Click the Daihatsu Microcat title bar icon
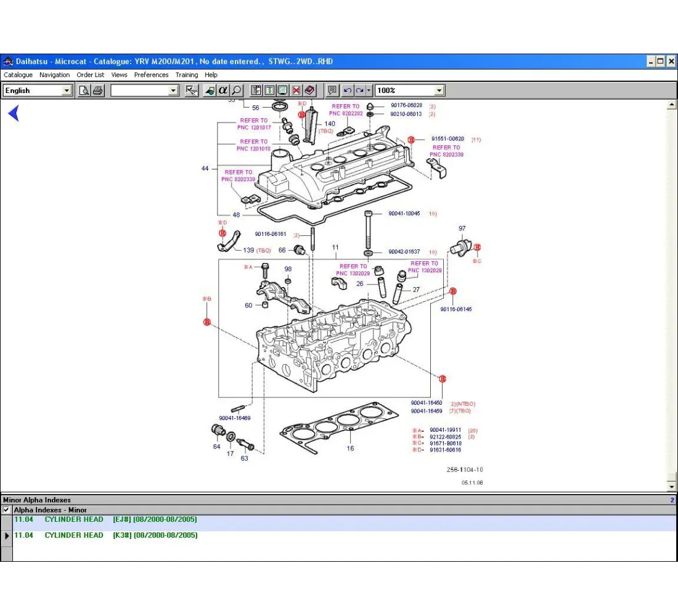This screenshot has width=678, height=616. (x=8, y=62)
